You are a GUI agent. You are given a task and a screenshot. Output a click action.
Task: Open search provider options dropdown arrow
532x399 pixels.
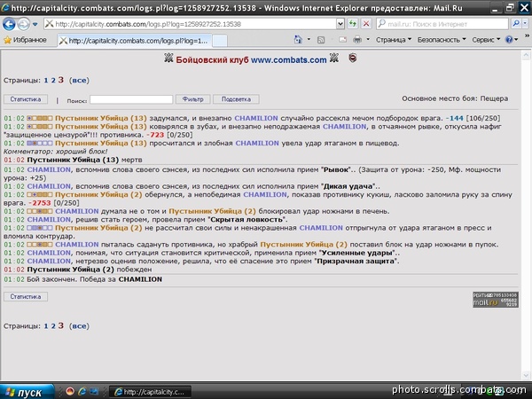tap(525, 24)
